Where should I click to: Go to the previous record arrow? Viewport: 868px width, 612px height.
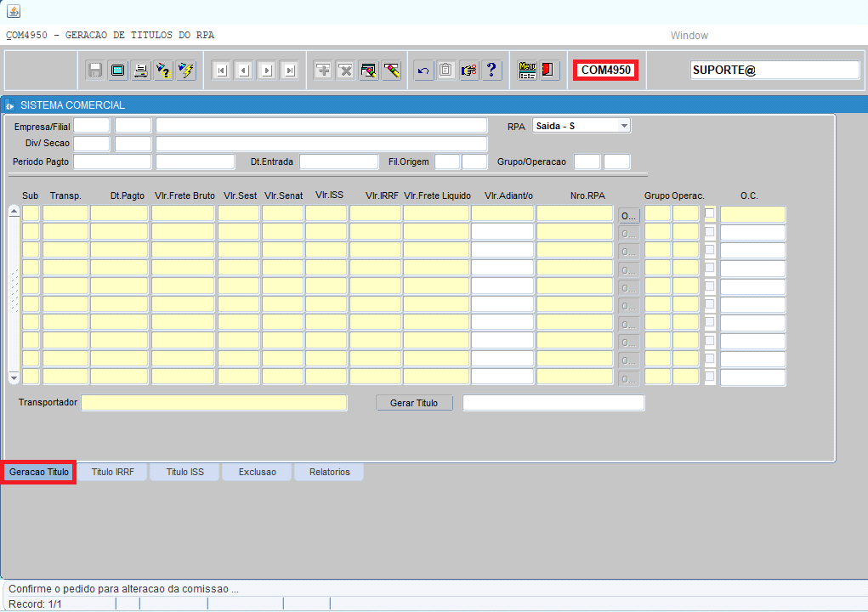pyautogui.click(x=244, y=71)
